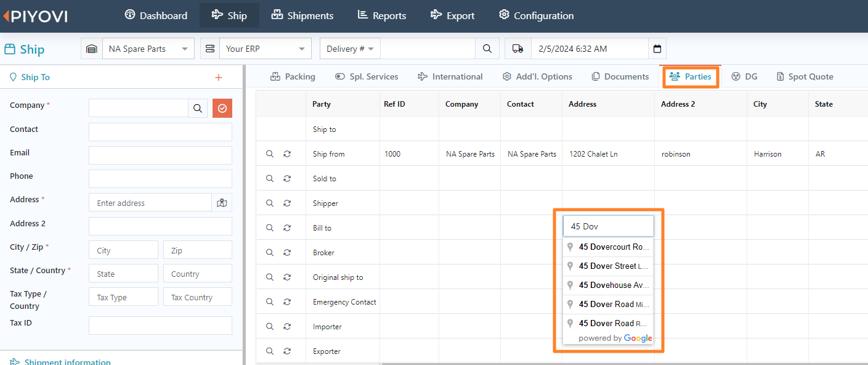Click the Country input field
Image resolution: width=868 pixels, height=365 pixels.
(x=198, y=273)
